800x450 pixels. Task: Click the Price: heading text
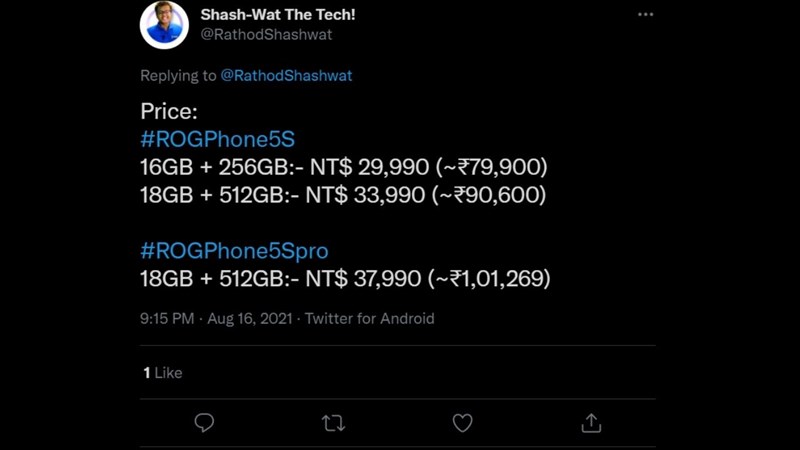[169, 111]
